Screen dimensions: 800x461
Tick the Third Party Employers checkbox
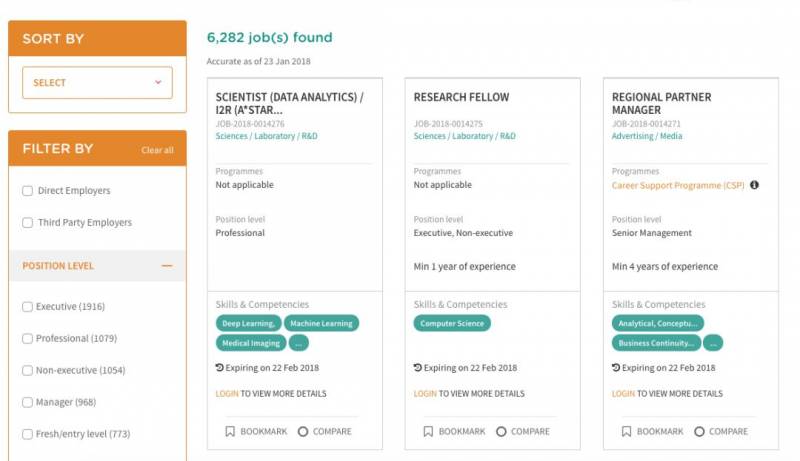[28, 223]
